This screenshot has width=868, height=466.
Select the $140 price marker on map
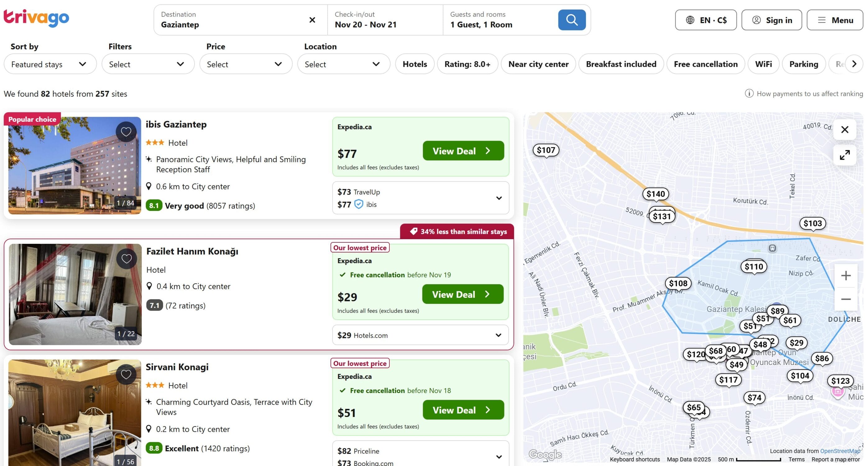[x=655, y=194]
